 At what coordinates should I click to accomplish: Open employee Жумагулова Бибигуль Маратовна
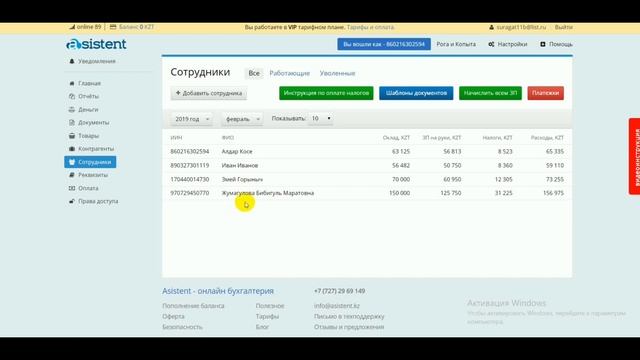click(x=268, y=193)
